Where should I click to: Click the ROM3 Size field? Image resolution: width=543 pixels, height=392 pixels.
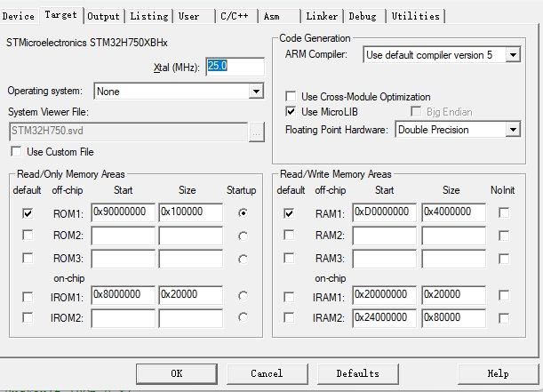(x=190, y=259)
